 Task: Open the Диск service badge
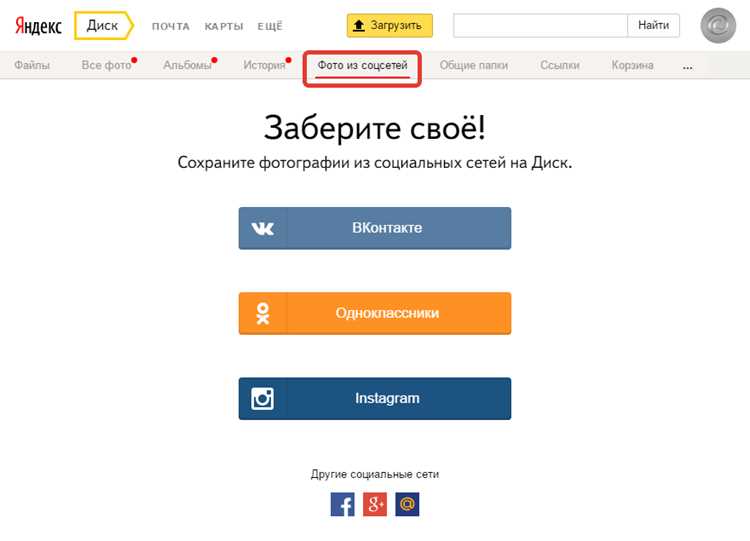104,25
